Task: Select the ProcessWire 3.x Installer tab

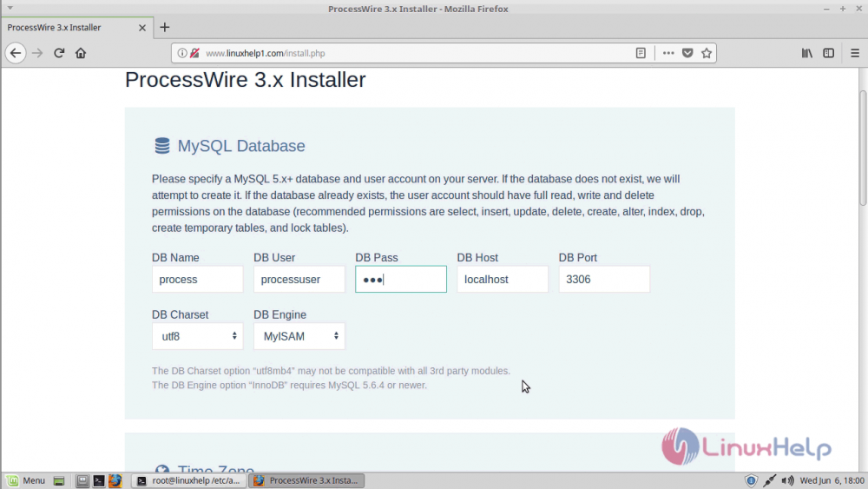Action: click(74, 27)
